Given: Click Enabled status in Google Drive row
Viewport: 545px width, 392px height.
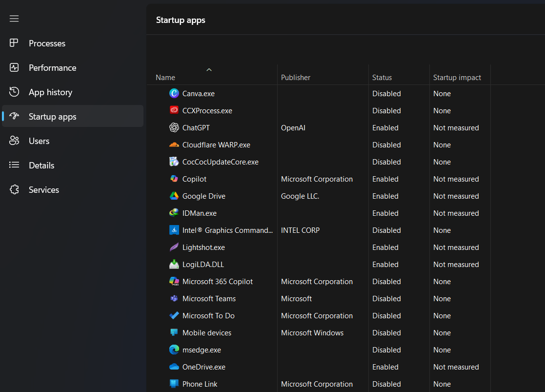Looking at the screenshot, I should pyautogui.click(x=385, y=196).
